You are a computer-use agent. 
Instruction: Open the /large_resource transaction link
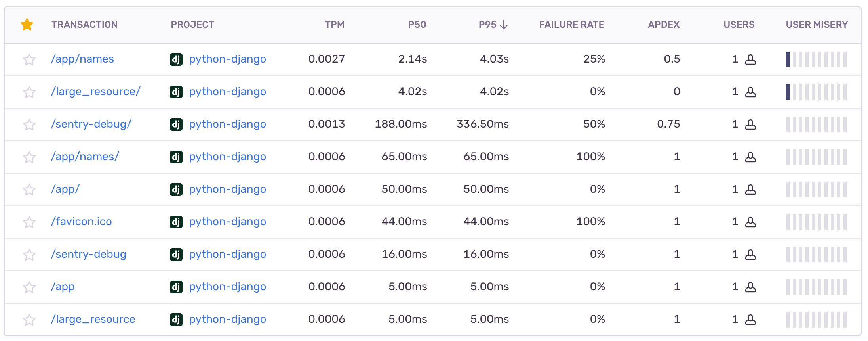(93, 319)
